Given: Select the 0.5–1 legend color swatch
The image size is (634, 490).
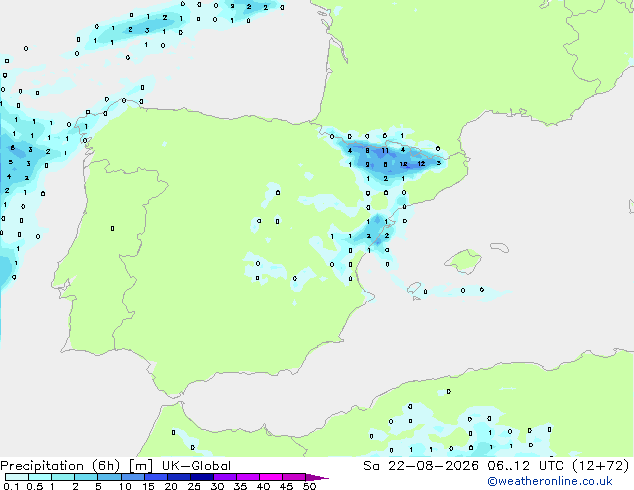Looking at the screenshot, I should [40, 477].
